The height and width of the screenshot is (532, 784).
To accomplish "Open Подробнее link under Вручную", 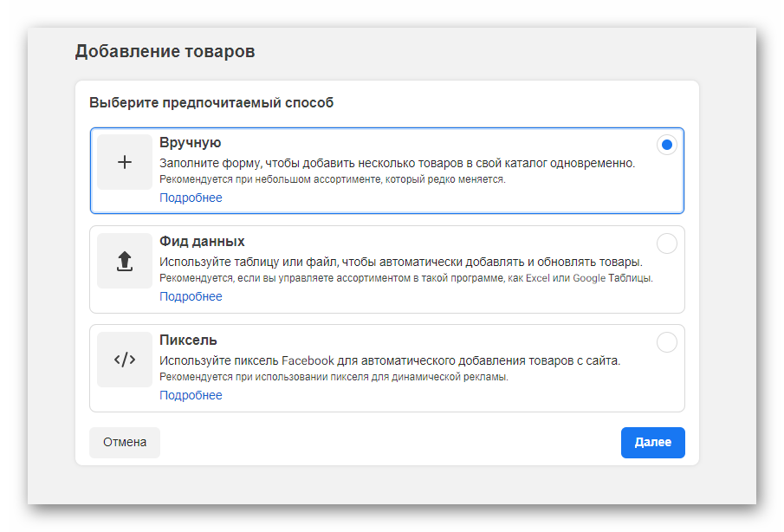I will (x=191, y=198).
